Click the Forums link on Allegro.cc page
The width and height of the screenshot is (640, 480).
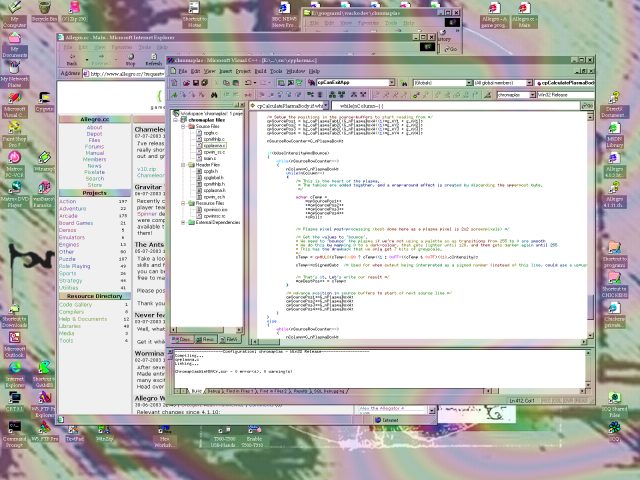click(x=94, y=147)
